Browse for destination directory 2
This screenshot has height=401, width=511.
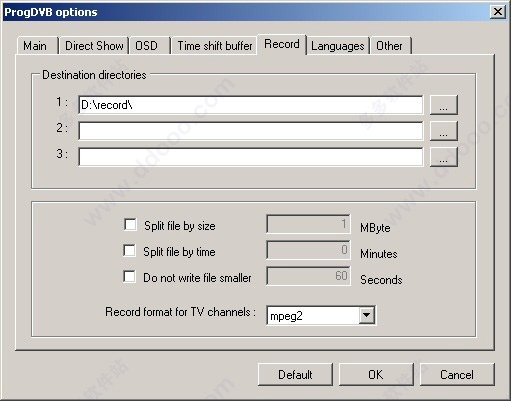pos(443,131)
